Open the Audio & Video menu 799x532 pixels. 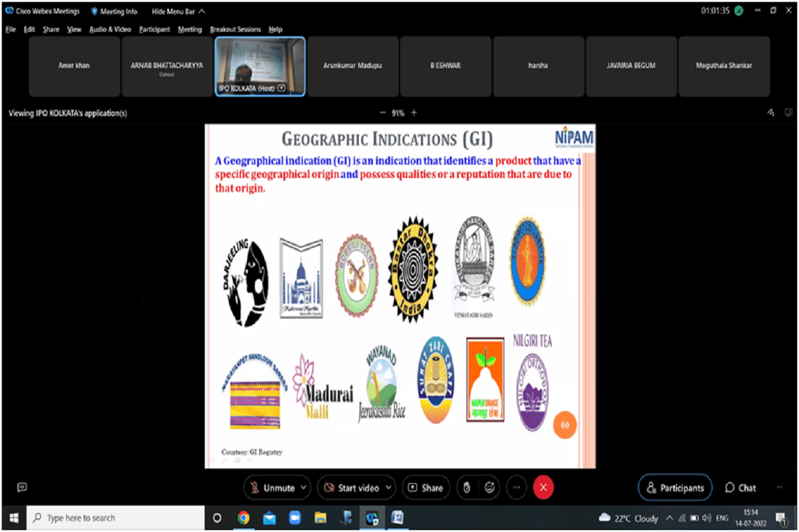coord(110,29)
